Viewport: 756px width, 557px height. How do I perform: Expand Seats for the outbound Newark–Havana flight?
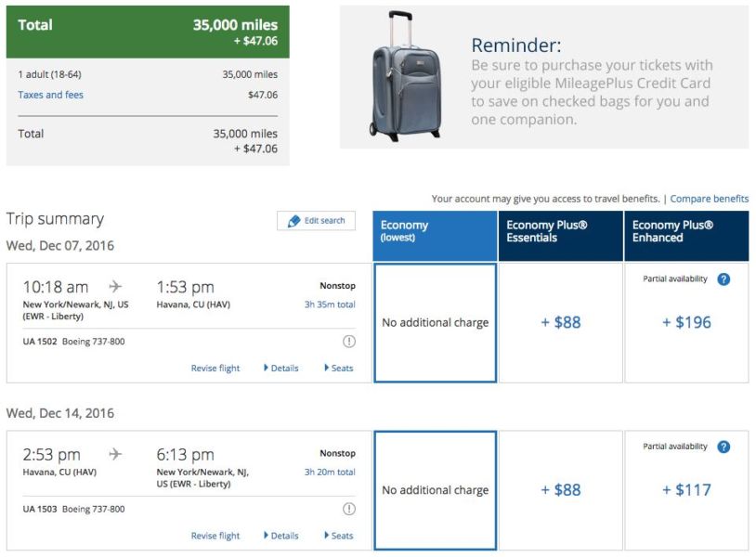[x=339, y=369]
